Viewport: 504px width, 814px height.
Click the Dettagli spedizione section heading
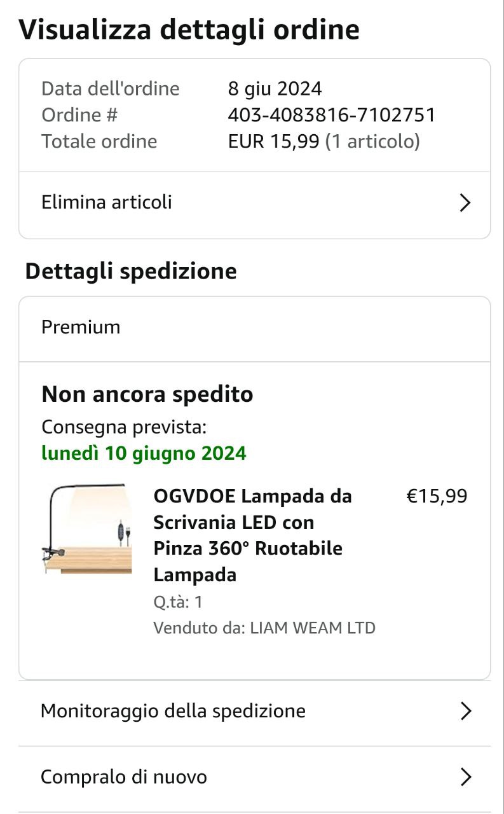coord(131,272)
